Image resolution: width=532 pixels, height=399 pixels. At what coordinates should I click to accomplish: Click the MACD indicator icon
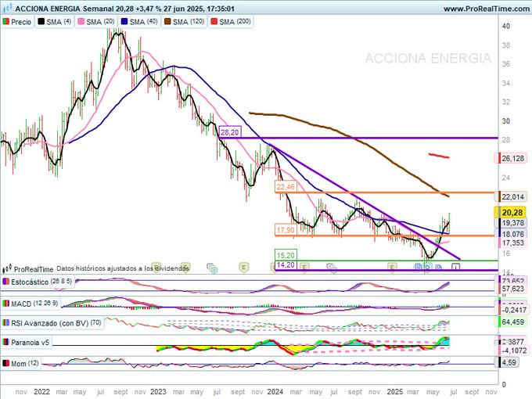tap(5, 304)
